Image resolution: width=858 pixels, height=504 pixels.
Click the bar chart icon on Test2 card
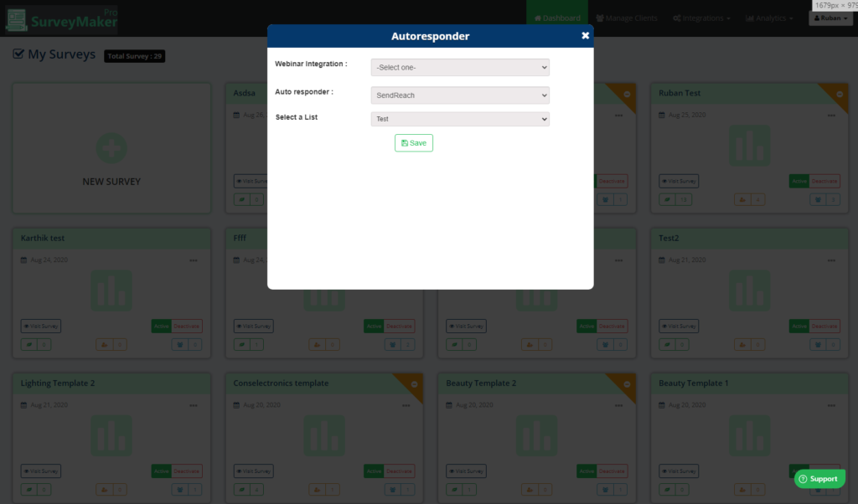750,291
